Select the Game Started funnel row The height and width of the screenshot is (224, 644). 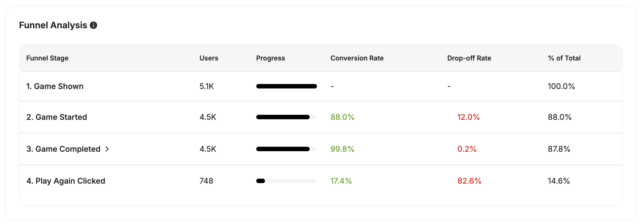[57, 117]
